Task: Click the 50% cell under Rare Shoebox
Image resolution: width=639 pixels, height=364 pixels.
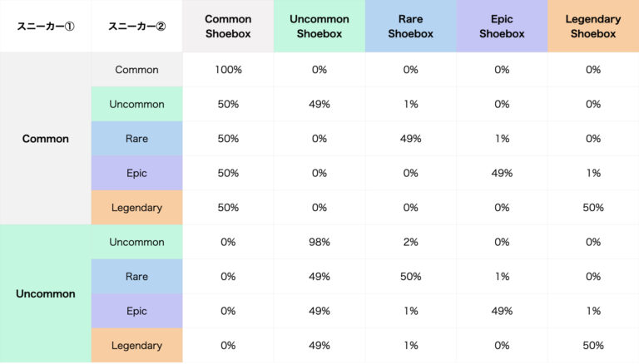Action: (410, 276)
